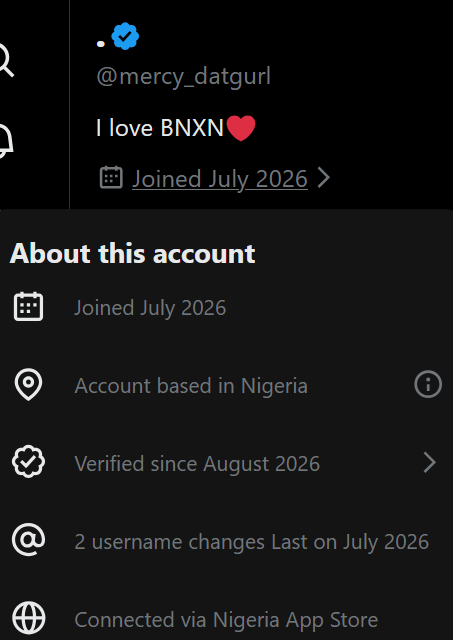This screenshot has height=640, width=453.
Task: Select 2 username changes row
Action: pos(226,541)
